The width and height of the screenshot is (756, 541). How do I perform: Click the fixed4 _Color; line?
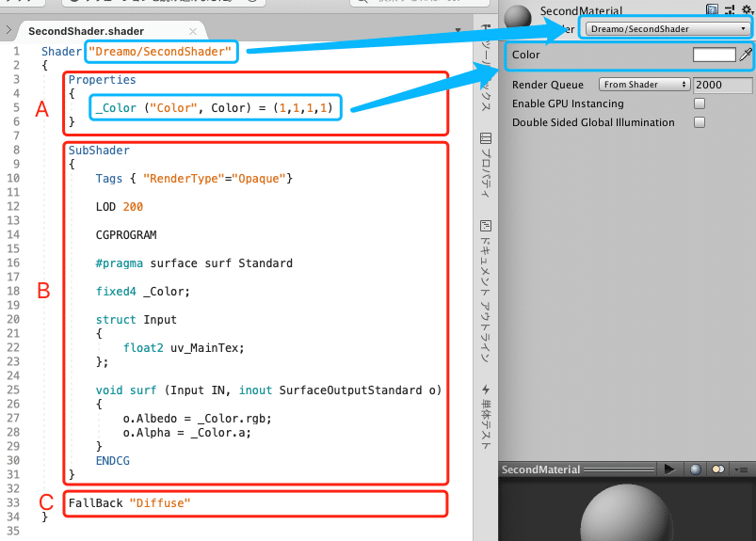point(143,292)
